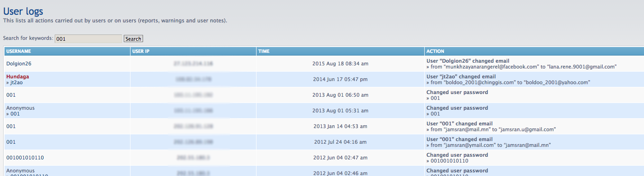Open username 001 in the 2012 Jul 24 row
The image size is (644, 176).
[x=11, y=142]
